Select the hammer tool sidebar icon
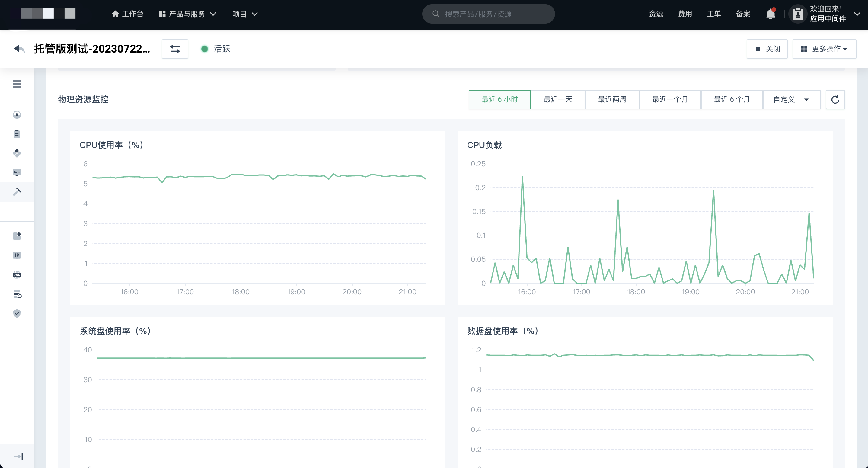 tap(17, 192)
